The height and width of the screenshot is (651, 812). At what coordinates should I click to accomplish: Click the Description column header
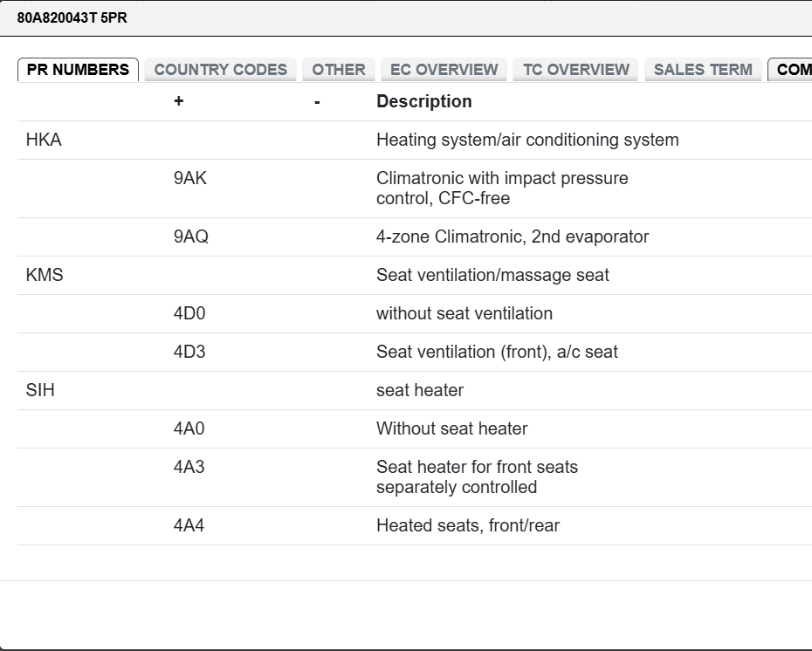point(423,101)
